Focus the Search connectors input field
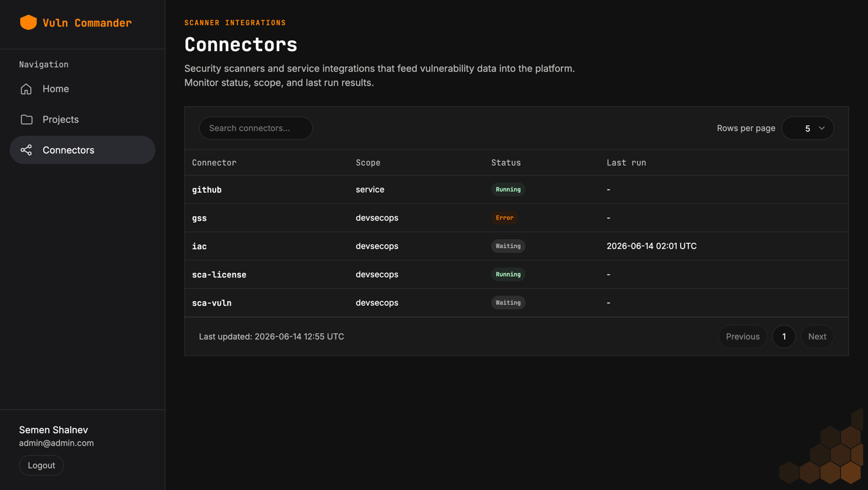Viewport: 868px width, 490px height. coord(256,128)
